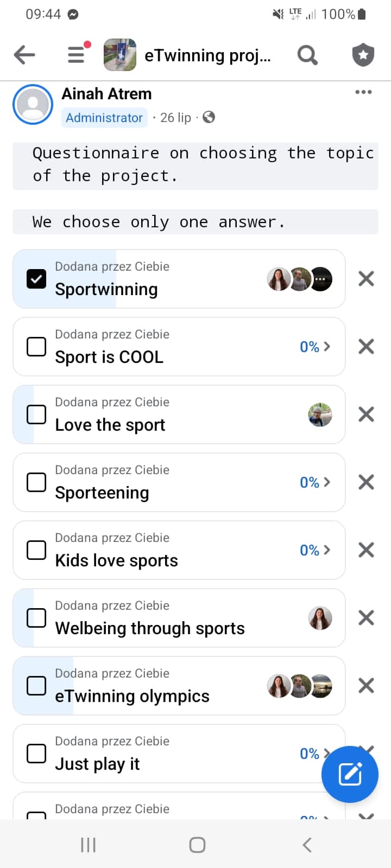Search within the eTwinning group

[x=307, y=55]
